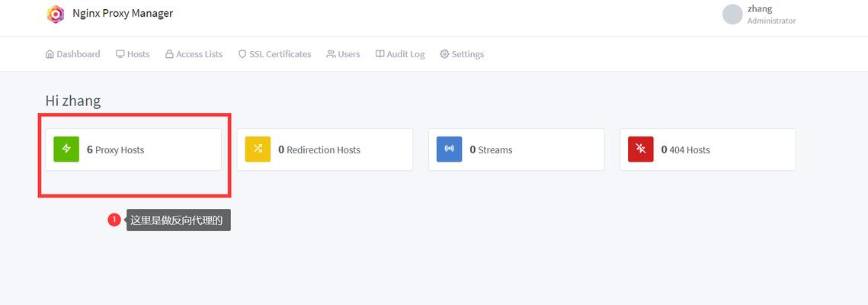Click the red 404 Hosts icon
The image size is (868, 305).
click(641, 149)
